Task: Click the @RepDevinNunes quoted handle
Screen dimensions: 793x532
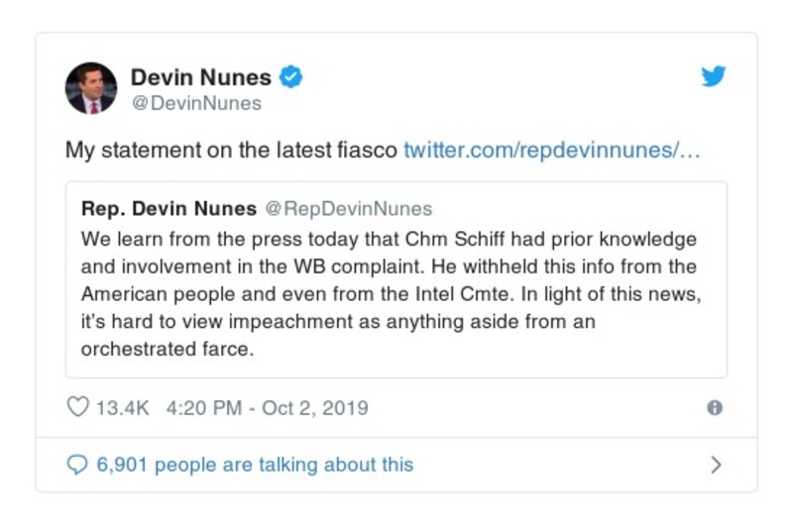Action: point(346,208)
